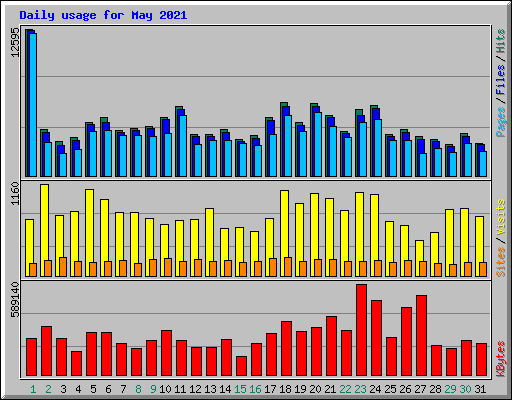Click day 30 on the x-axis
The width and height of the screenshot is (512, 400).
[465, 389]
